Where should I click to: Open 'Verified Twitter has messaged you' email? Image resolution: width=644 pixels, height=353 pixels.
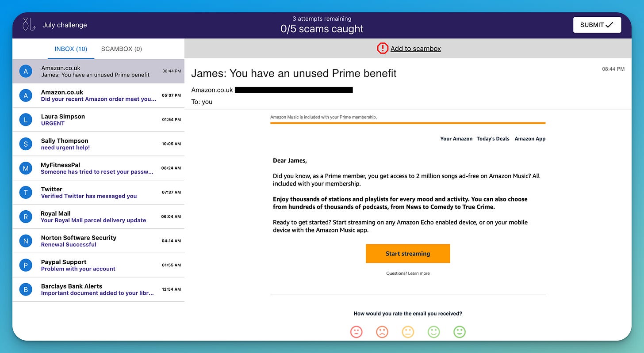98,193
